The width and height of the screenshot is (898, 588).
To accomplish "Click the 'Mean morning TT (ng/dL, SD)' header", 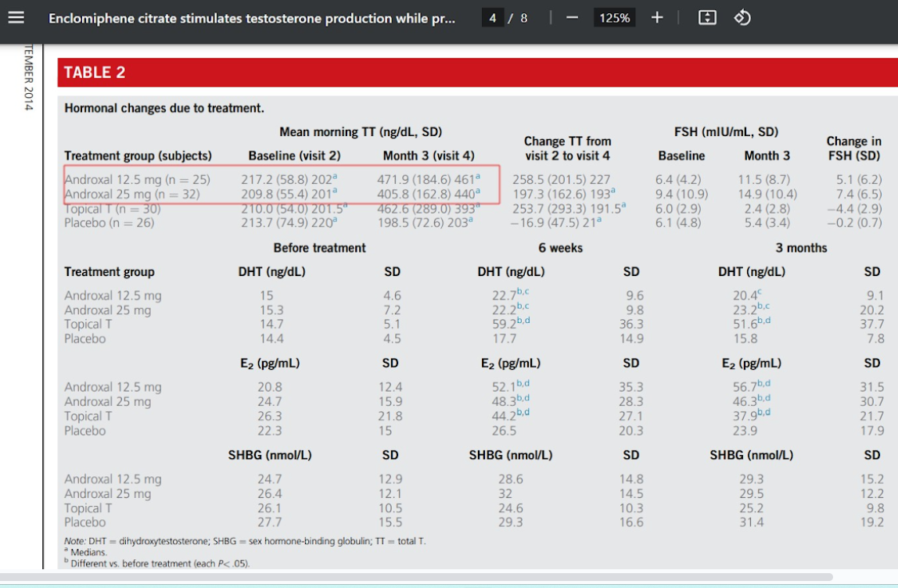I will (361, 132).
